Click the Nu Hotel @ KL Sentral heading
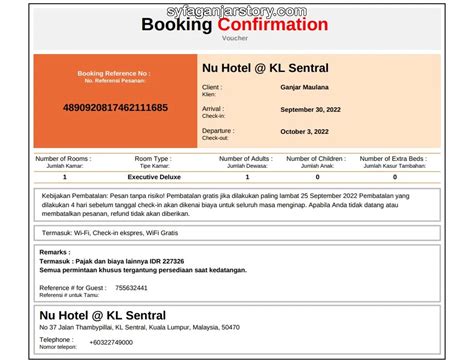 (x=265, y=68)
